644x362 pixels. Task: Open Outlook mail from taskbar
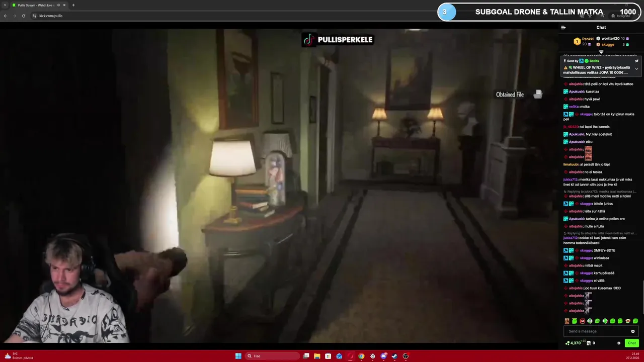pos(339,356)
